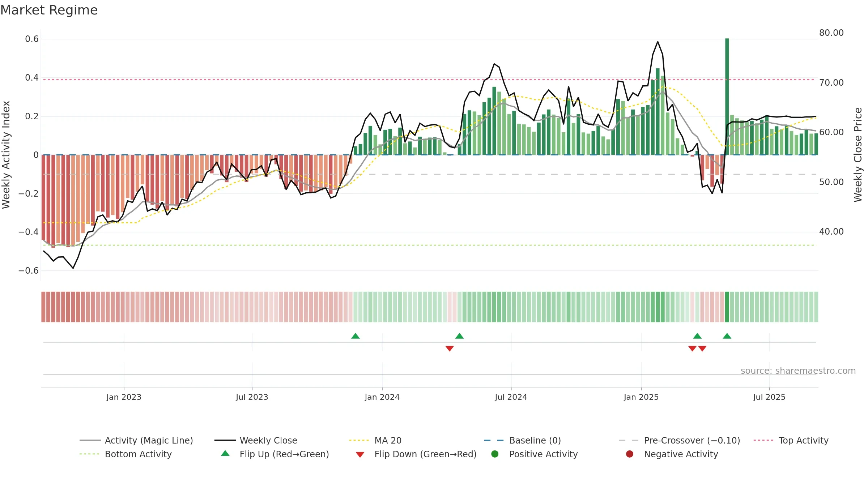Click the Jan 2024 x-axis label
868x488 pixels.
pos(382,397)
